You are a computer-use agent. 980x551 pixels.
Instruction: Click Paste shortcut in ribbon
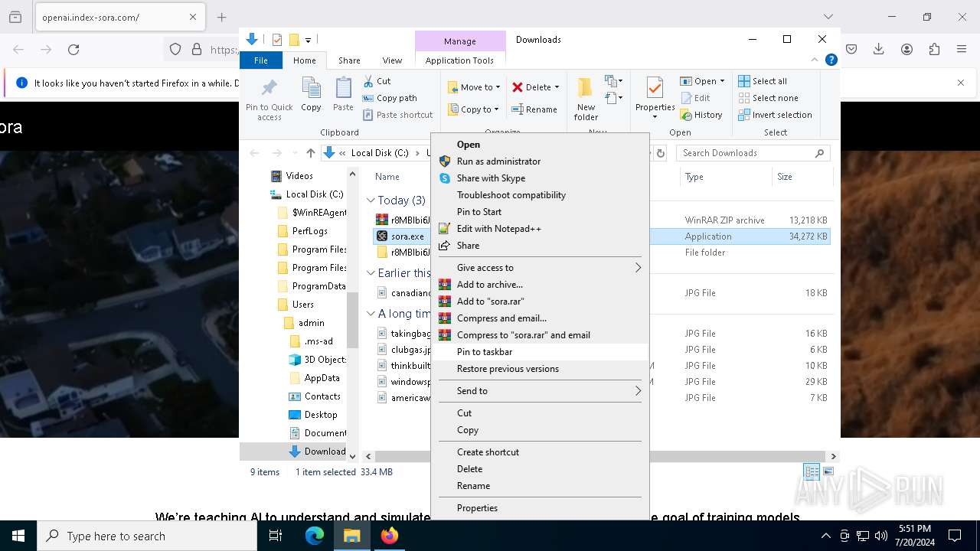[397, 115]
